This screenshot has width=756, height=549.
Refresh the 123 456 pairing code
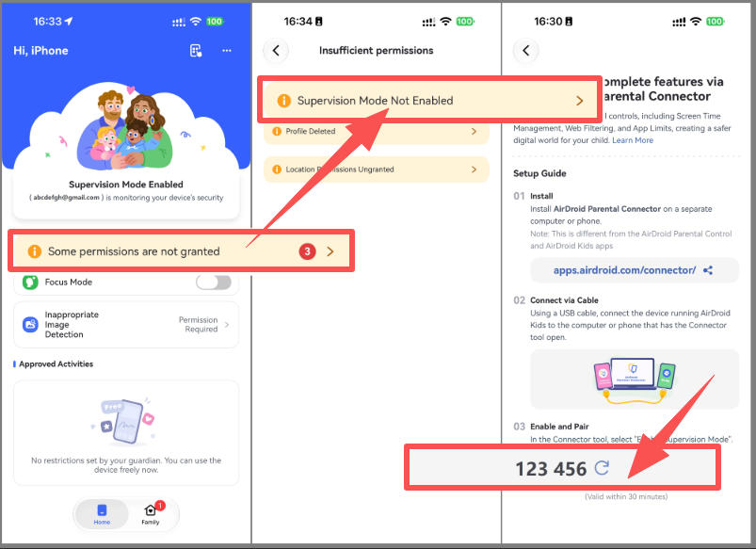click(602, 468)
